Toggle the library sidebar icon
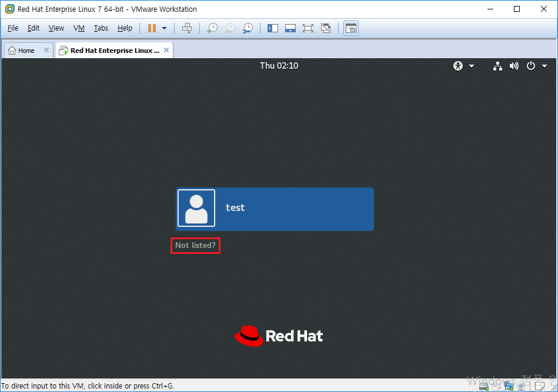 (x=273, y=28)
